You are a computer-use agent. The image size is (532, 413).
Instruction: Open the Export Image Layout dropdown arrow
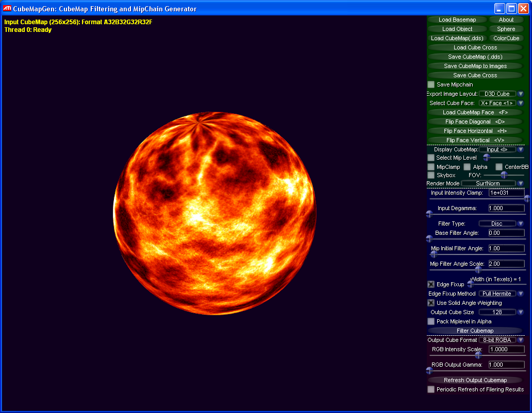[x=521, y=94]
